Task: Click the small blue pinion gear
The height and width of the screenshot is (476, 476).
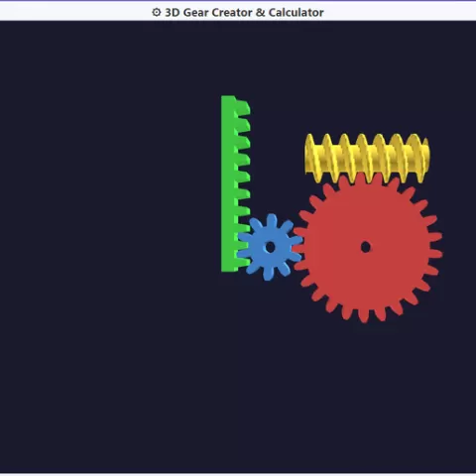Action: 270,247
